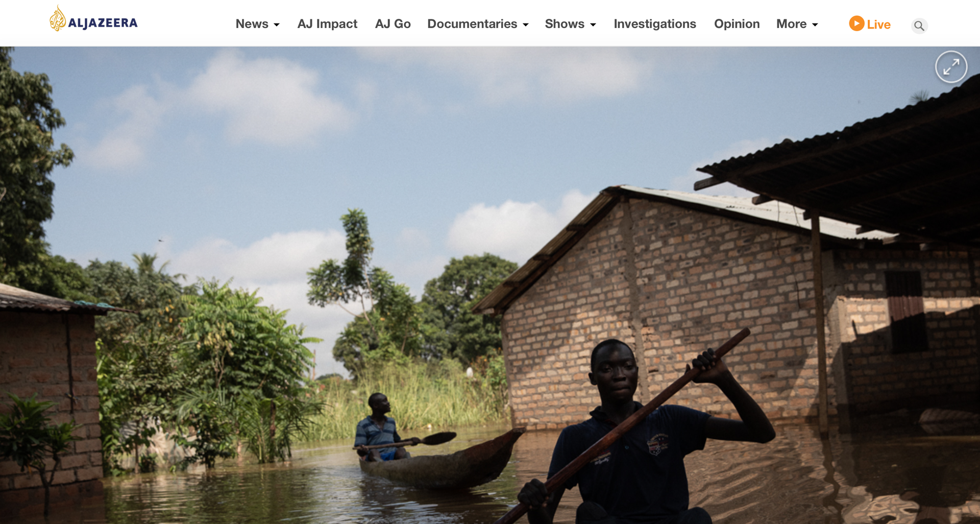Open the Opinion section

[x=737, y=24]
